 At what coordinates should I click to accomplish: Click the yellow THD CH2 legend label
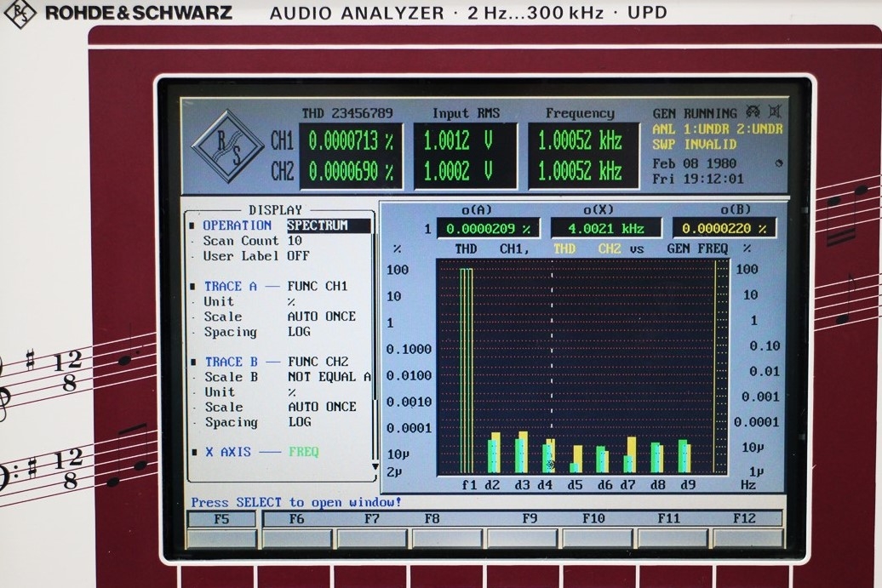pos(587,248)
